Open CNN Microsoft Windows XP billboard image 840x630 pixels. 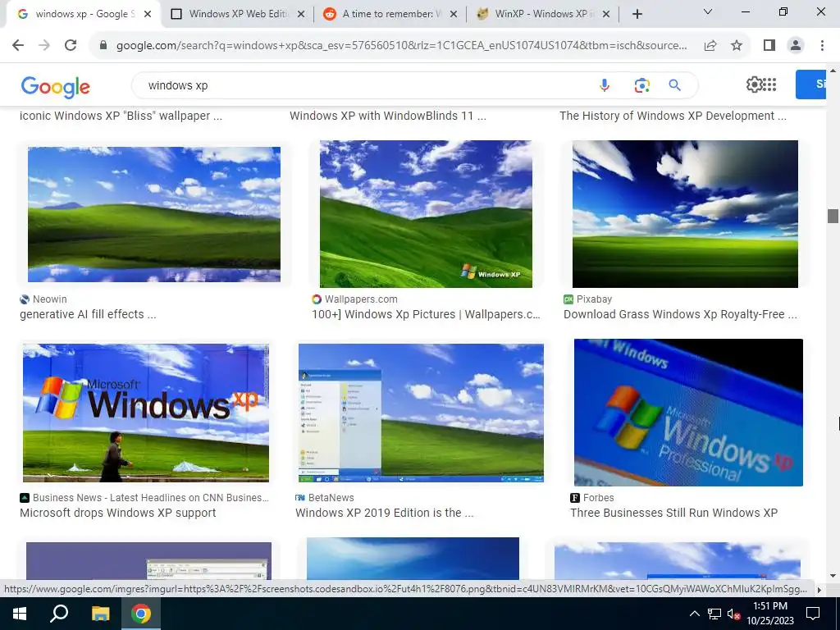(146, 413)
